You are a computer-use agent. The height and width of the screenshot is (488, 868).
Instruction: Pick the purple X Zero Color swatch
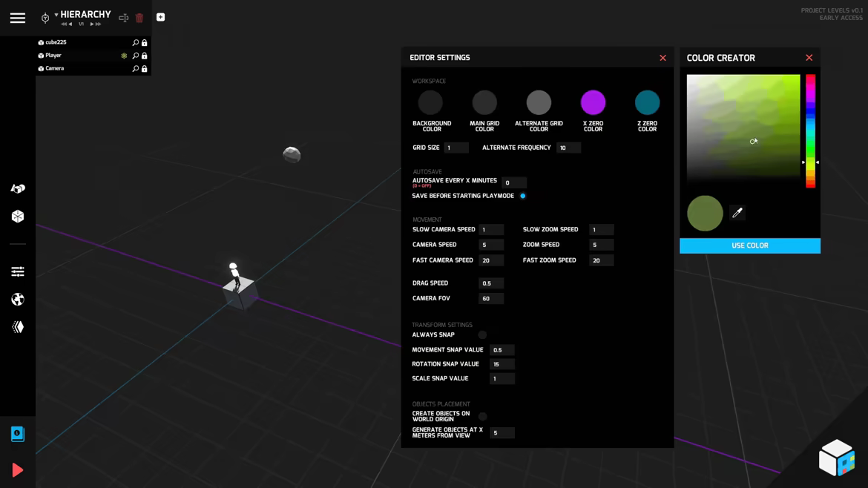tap(593, 102)
